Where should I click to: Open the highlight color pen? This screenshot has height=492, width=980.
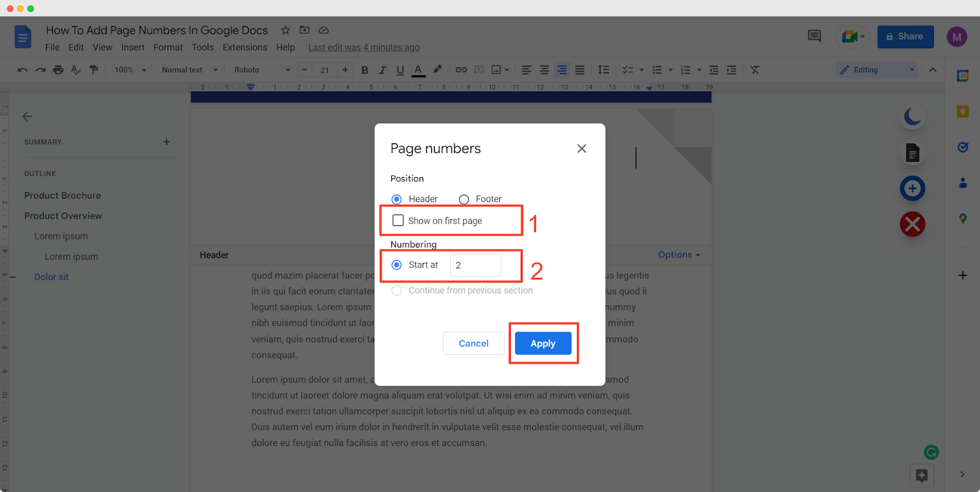click(437, 70)
